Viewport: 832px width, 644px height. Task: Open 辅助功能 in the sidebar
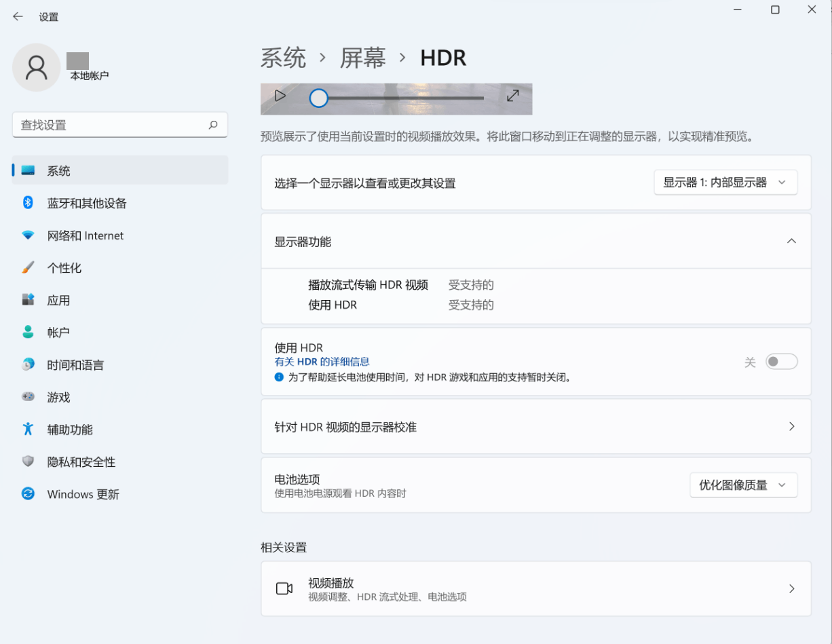(x=120, y=430)
